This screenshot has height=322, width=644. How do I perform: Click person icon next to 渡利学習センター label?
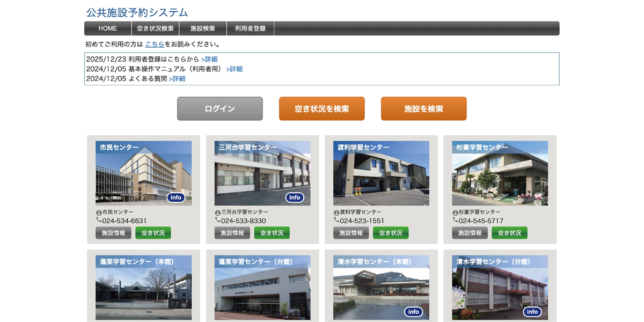click(x=336, y=213)
